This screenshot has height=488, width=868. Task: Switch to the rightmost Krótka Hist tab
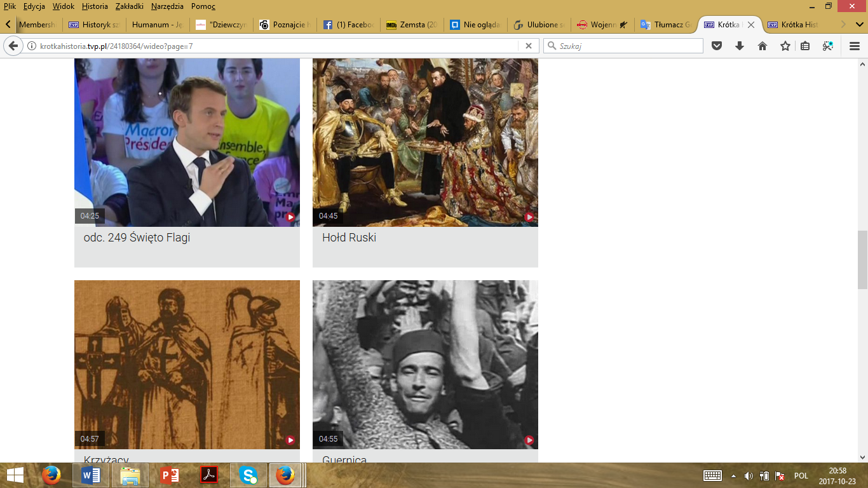point(793,25)
